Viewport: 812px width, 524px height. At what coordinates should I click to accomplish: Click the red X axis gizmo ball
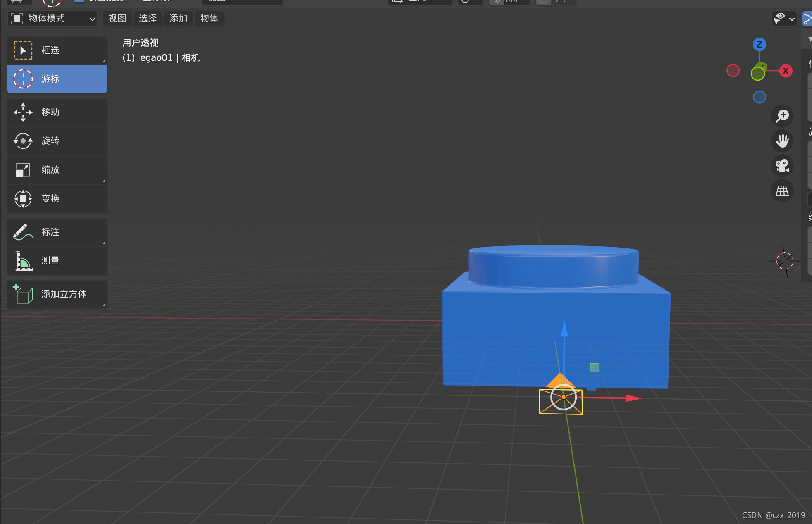786,71
